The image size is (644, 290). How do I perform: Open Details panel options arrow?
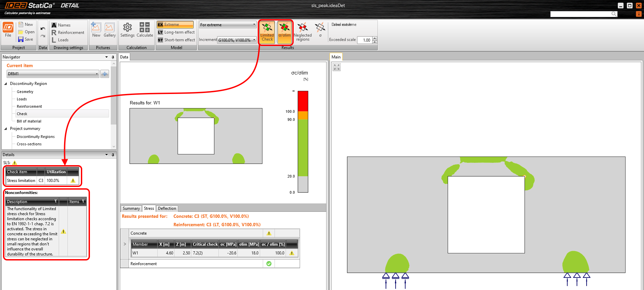coord(107,155)
